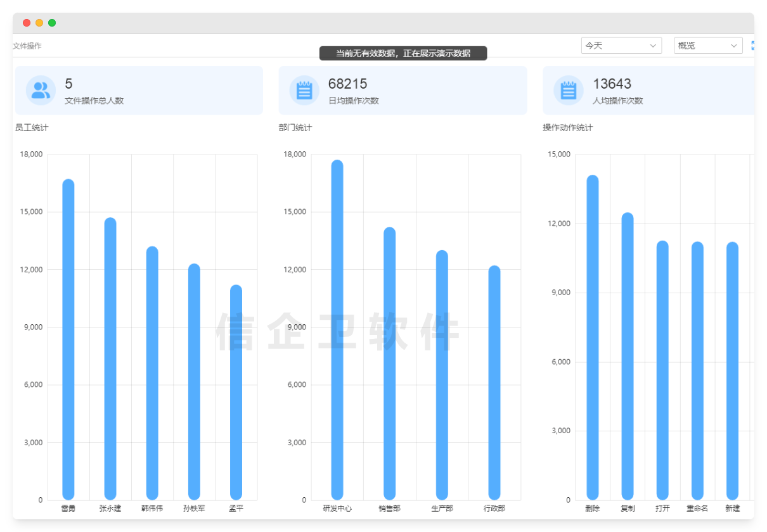The width and height of the screenshot is (767, 532).
Task: Click the fullscreen expand icon at top right
Action: click(x=753, y=46)
